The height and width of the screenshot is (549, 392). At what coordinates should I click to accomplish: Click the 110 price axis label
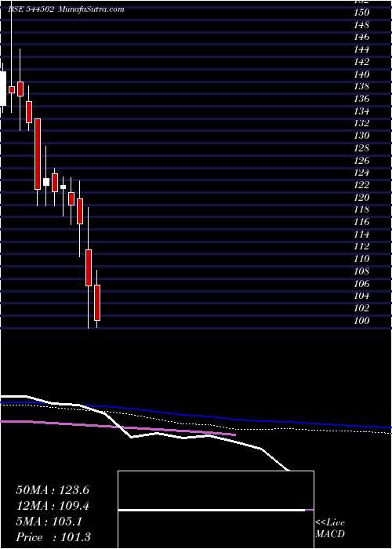click(361, 259)
